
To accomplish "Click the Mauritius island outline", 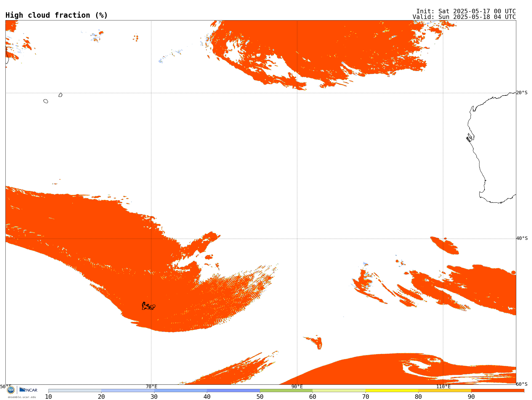I will [60, 95].
